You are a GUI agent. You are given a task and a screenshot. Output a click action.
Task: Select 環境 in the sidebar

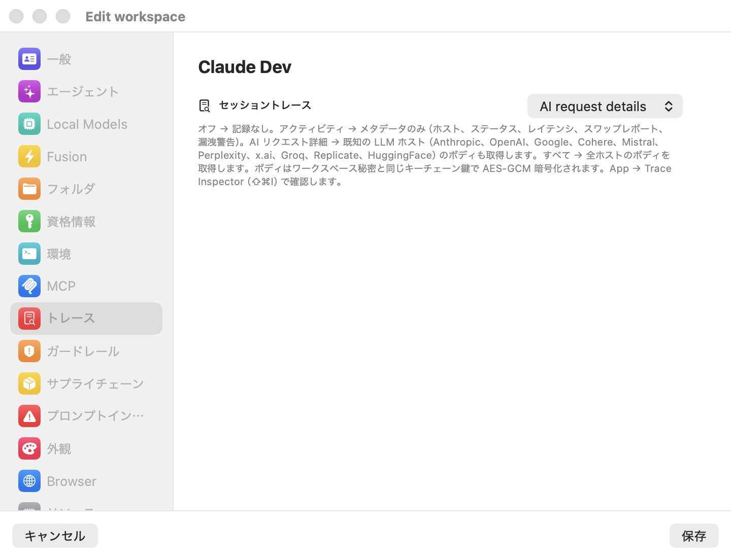tap(86, 254)
